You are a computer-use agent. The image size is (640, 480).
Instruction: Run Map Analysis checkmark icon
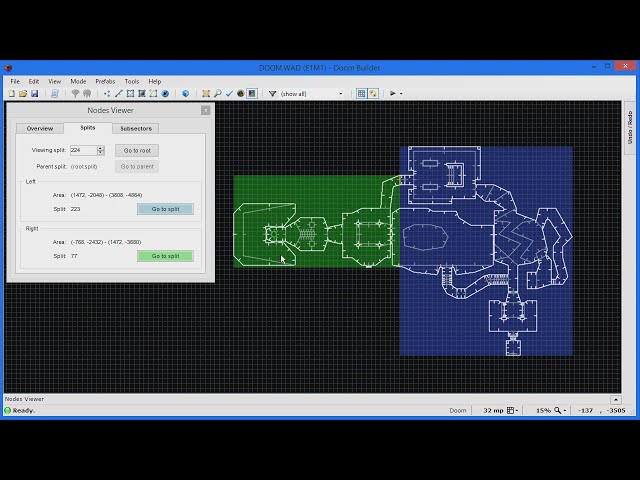(229, 94)
